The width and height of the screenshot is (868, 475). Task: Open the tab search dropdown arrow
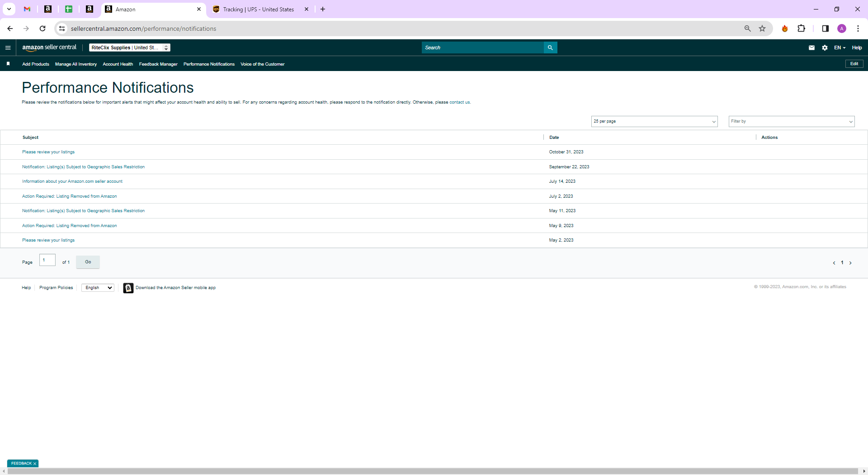pos(9,9)
